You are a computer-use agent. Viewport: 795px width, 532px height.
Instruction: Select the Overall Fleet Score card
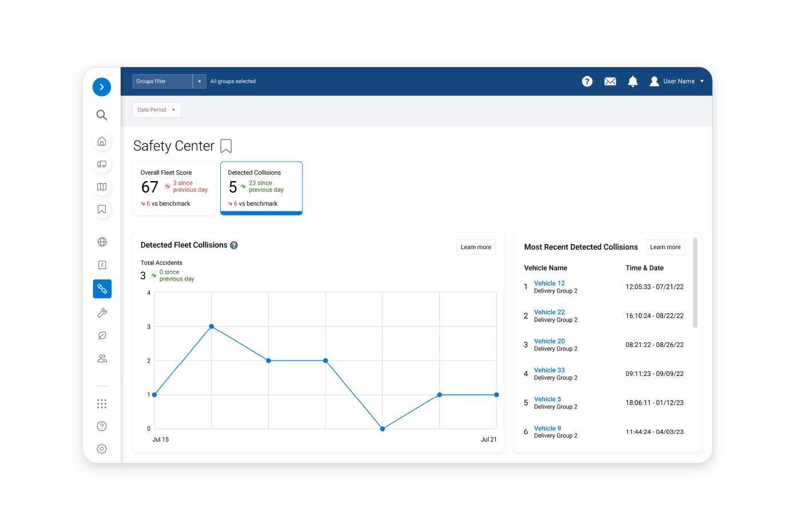174,188
